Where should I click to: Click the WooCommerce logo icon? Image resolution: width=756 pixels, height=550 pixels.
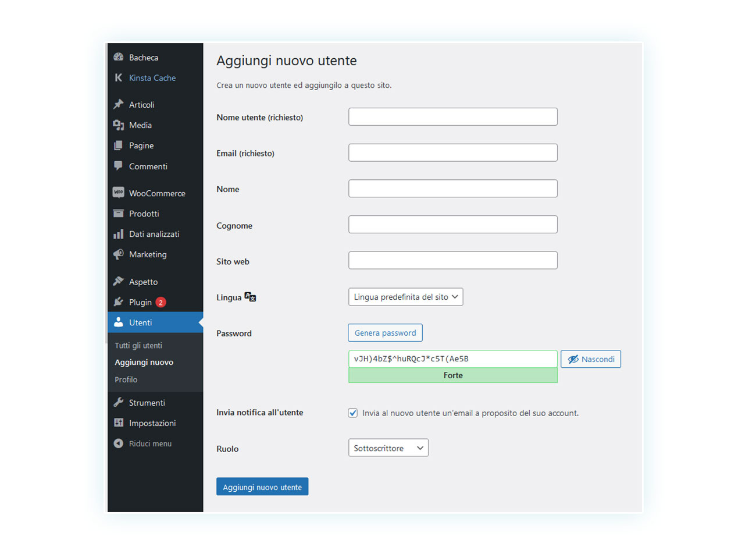click(x=119, y=193)
